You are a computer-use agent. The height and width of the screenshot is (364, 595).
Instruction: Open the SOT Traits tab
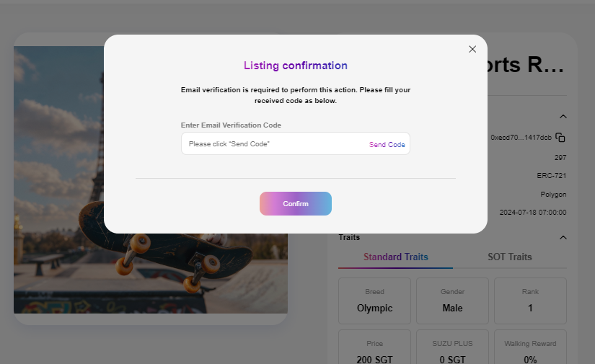[x=509, y=257]
